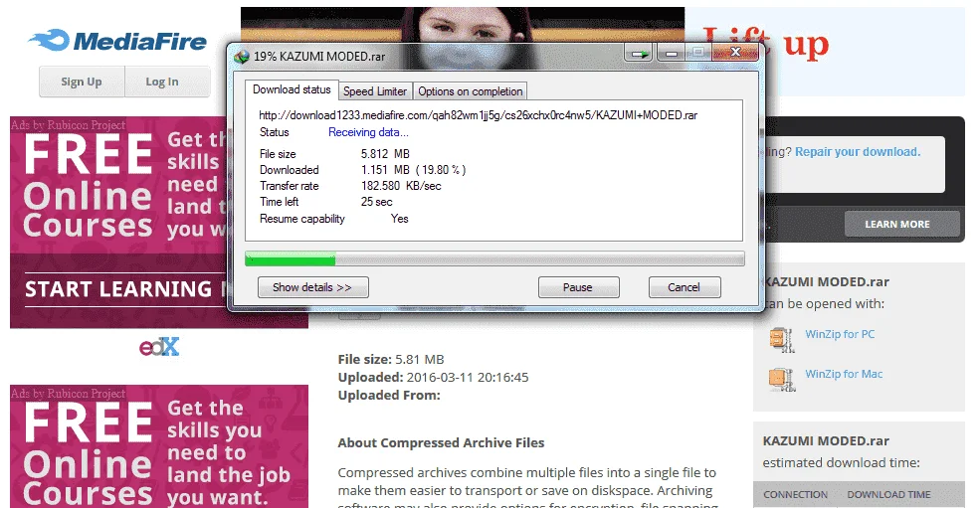This screenshot has height=508, width=980.
Task: Click the Uploaded: 2016-03-11 20:16:45 text
Action: point(433,378)
